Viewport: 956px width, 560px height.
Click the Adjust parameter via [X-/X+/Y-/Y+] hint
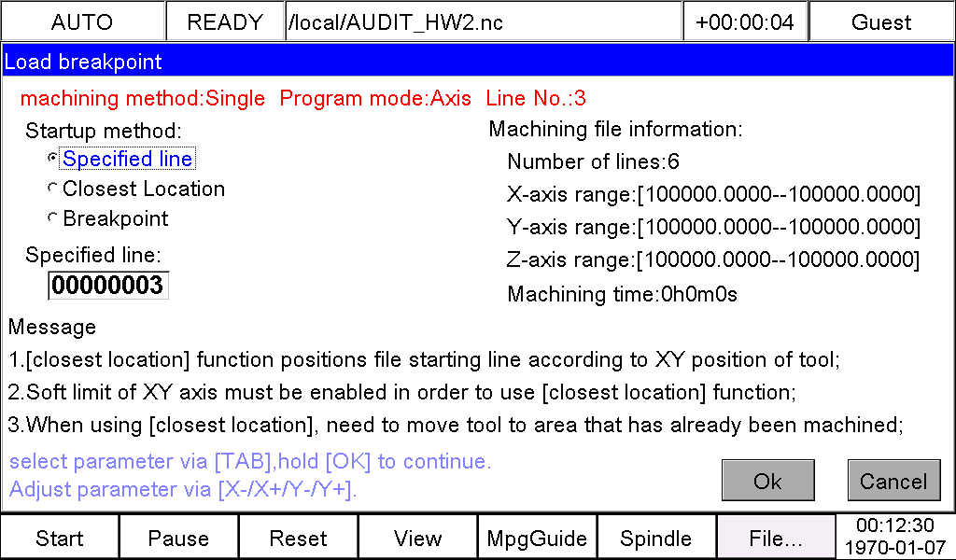point(184,489)
